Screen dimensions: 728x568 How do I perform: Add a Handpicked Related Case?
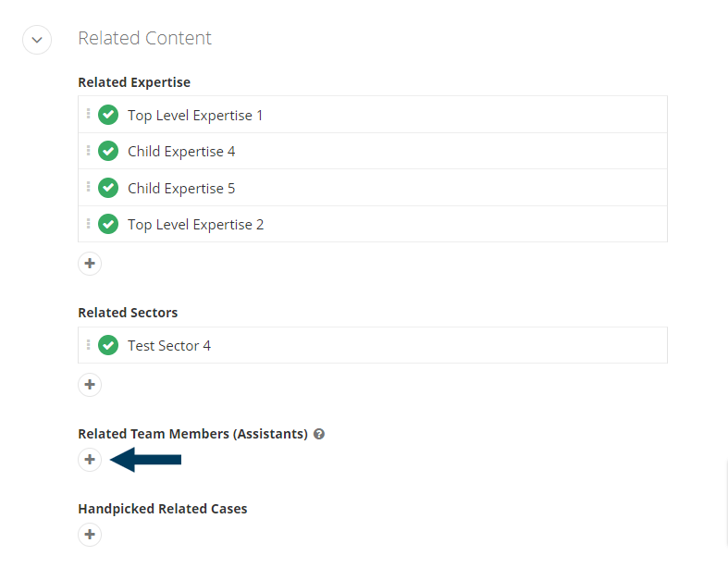pyautogui.click(x=90, y=534)
